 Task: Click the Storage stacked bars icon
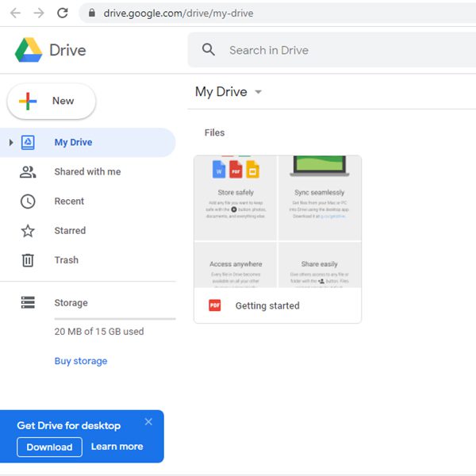point(28,302)
